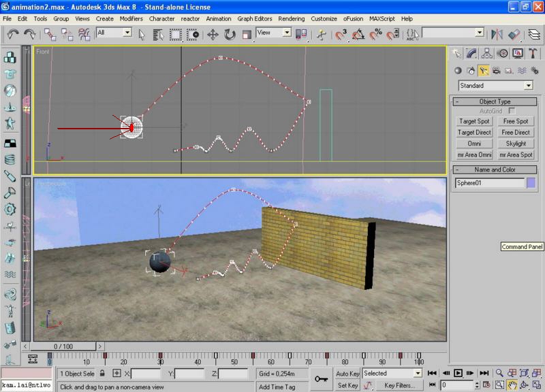Image resolution: width=545 pixels, height=392 pixels.
Task: Click the Undo arrow in main toolbar
Action: (x=11, y=33)
